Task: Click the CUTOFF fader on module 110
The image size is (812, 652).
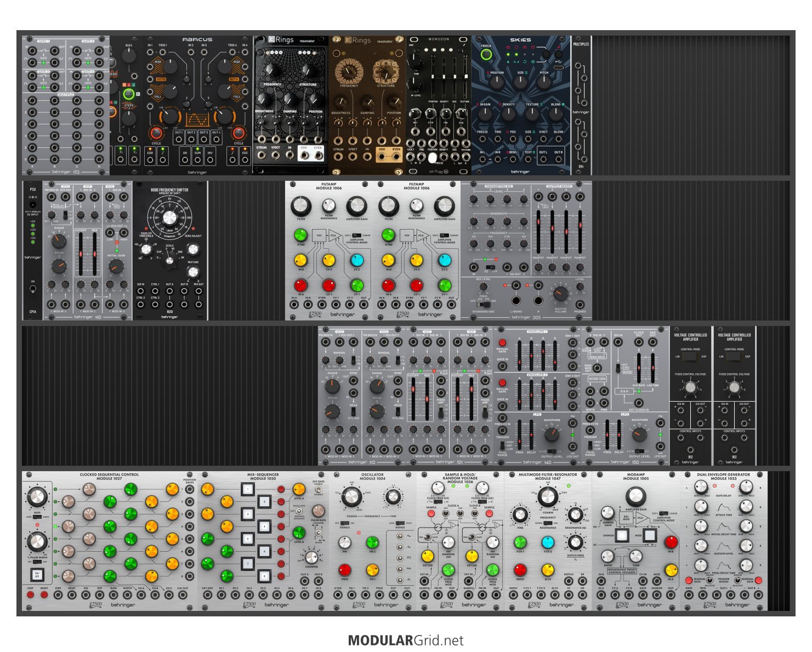Action: point(82,255)
